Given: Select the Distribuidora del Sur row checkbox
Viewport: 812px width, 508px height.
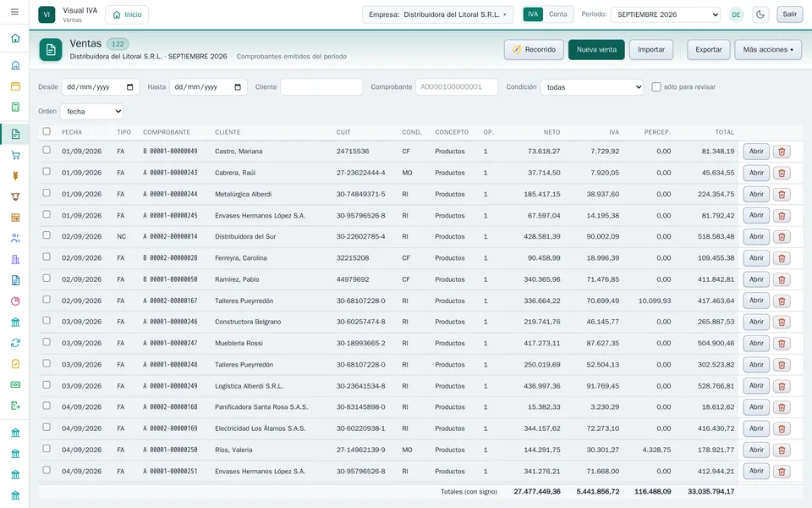Looking at the screenshot, I should (47, 235).
